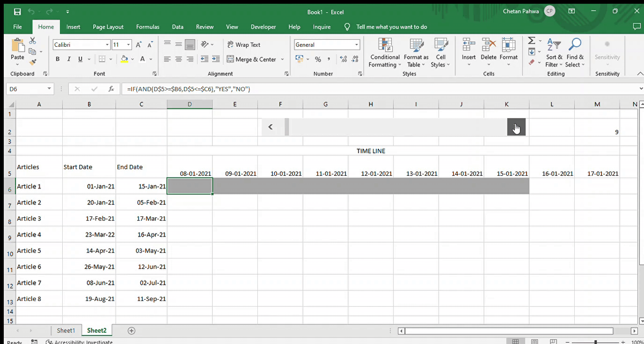644x344 pixels.
Task: Switch to the Formulas ribbon tab
Action: pos(147,27)
